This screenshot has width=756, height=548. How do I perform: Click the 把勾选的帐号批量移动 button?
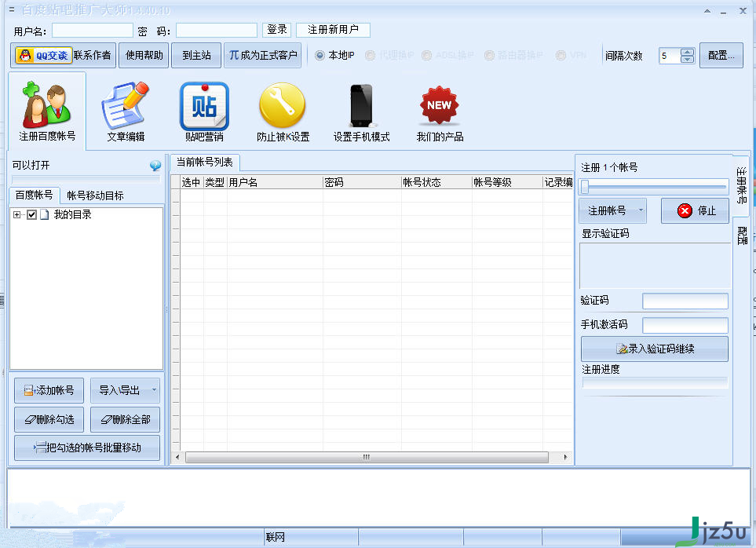(87, 448)
